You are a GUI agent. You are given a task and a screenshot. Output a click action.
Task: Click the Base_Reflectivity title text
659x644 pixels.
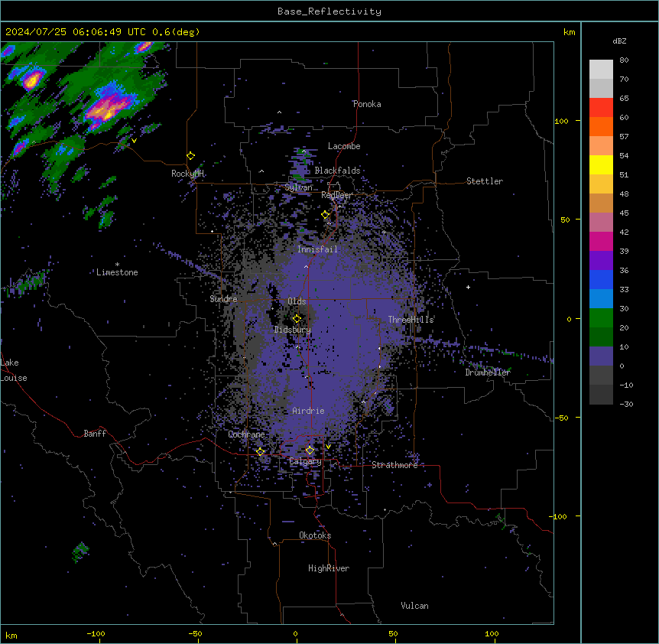(329, 11)
